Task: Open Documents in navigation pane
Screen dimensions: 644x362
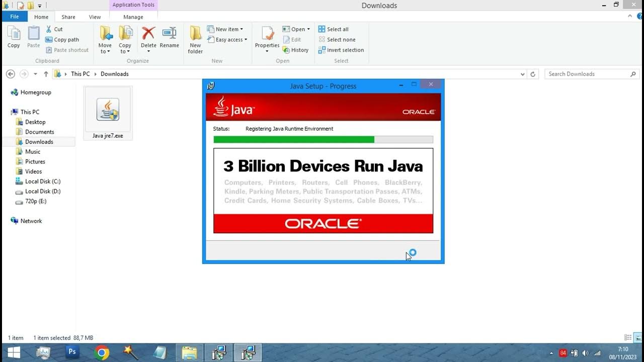Action: click(35, 132)
